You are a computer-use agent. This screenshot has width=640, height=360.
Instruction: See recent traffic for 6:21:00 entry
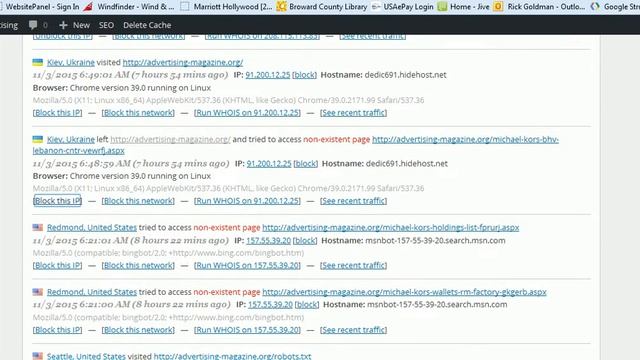[x=353, y=330]
